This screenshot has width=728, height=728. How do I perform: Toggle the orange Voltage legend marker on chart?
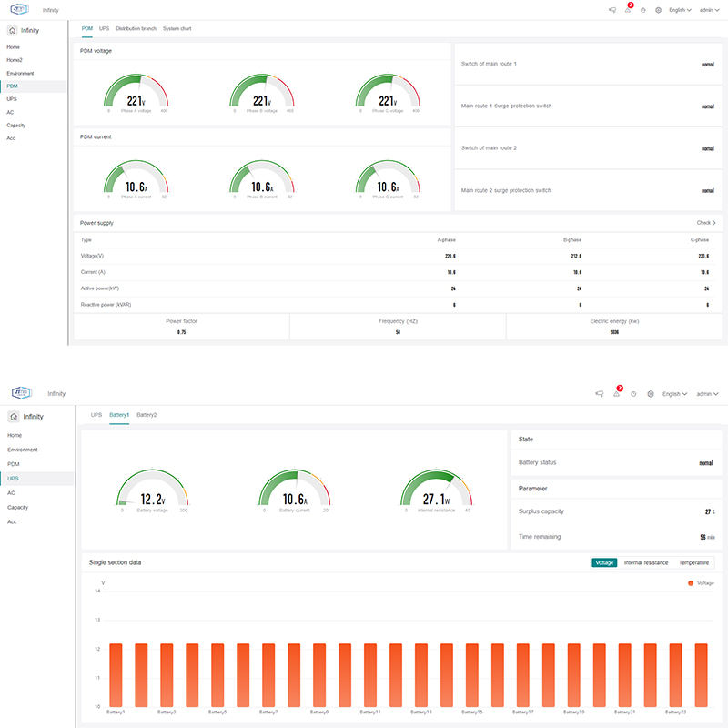[x=691, y=582]
